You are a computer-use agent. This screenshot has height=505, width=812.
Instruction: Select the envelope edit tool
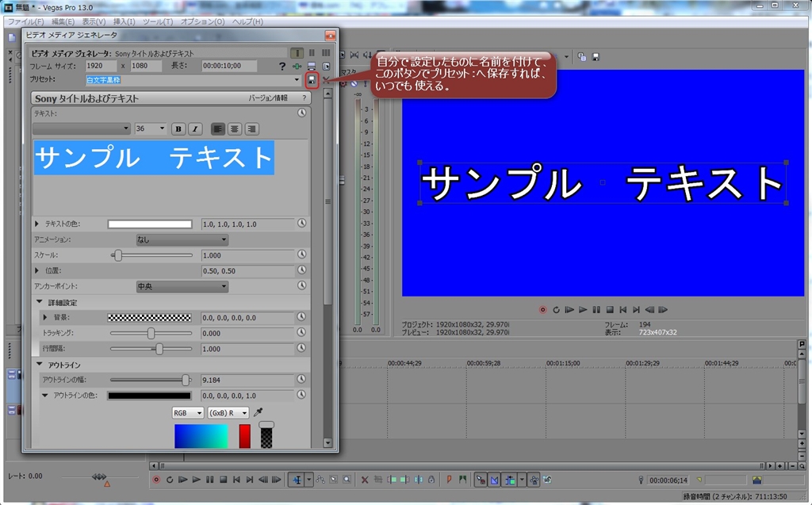(x=320, y=480)
